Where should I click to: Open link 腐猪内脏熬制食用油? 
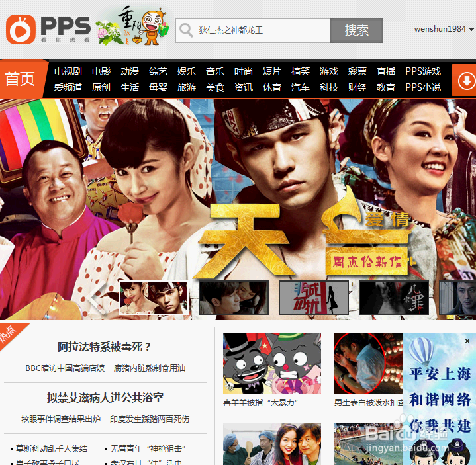click(150, 368)
